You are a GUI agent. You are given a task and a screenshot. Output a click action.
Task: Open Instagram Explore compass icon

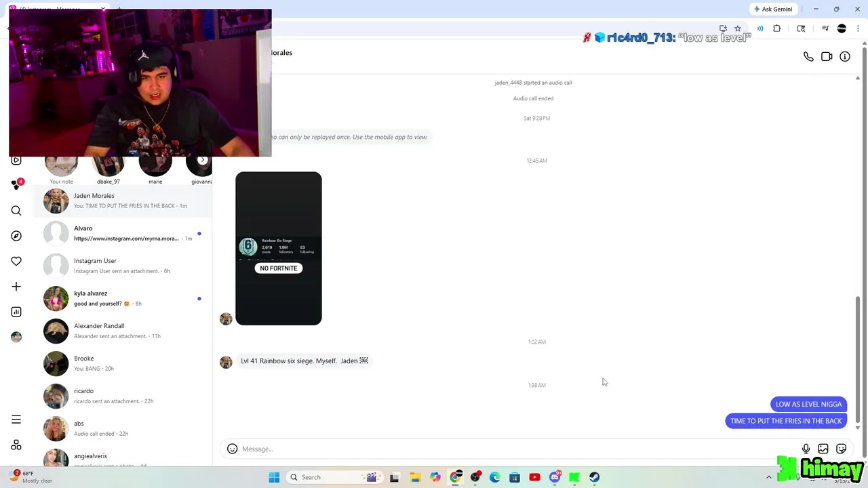point(16,236)
